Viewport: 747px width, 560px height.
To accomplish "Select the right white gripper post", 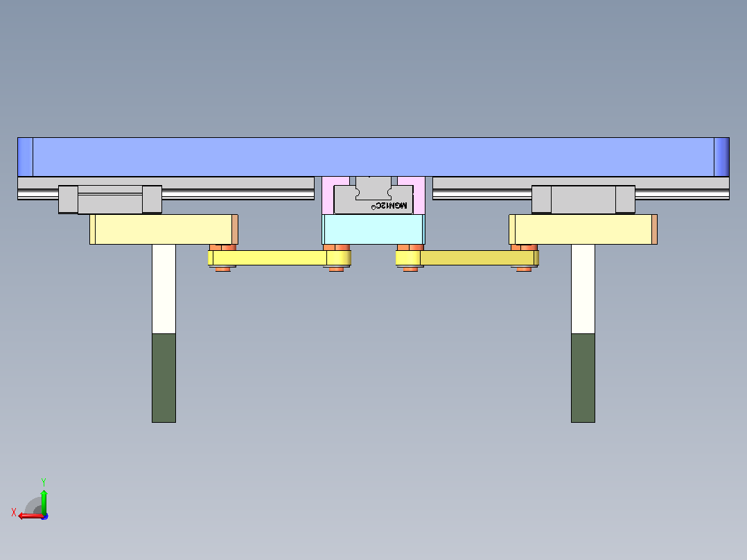I will click(583, 289).
